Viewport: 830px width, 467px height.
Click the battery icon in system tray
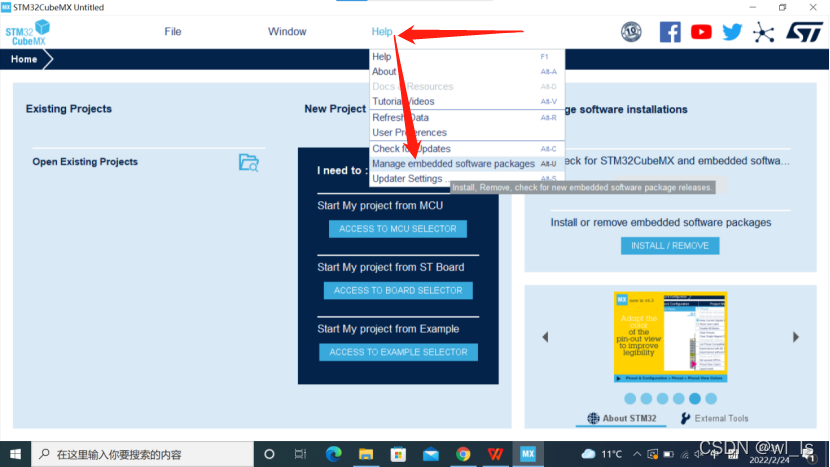[x=668, y=454]
